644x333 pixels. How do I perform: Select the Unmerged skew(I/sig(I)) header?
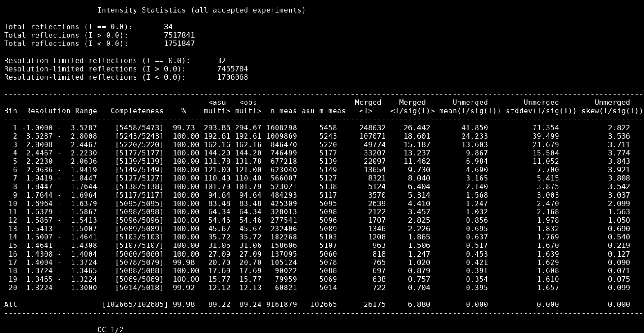612,107
